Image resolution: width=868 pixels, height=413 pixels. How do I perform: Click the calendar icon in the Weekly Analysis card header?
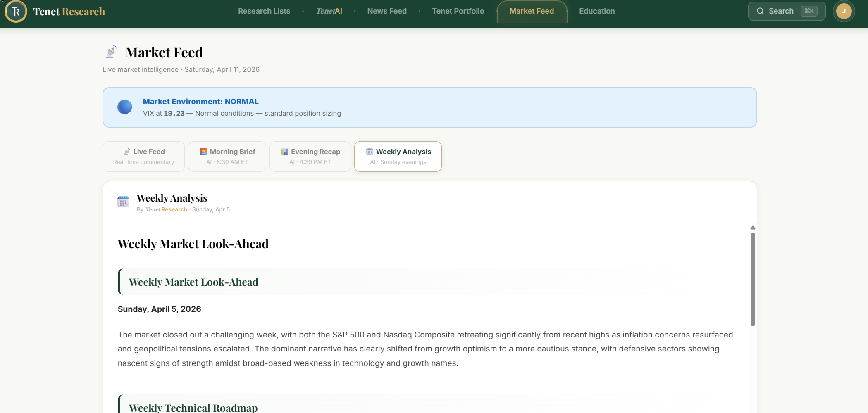(123, 202)
